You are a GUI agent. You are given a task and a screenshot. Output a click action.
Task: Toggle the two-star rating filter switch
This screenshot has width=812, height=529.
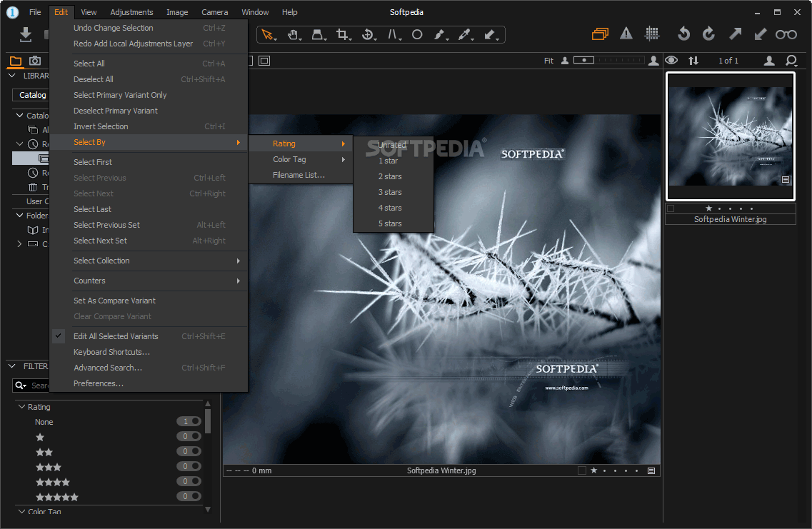189,451
